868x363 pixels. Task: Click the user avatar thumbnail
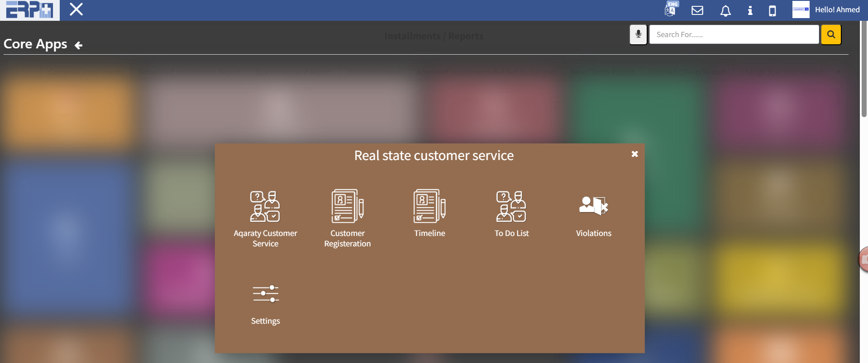801,9
